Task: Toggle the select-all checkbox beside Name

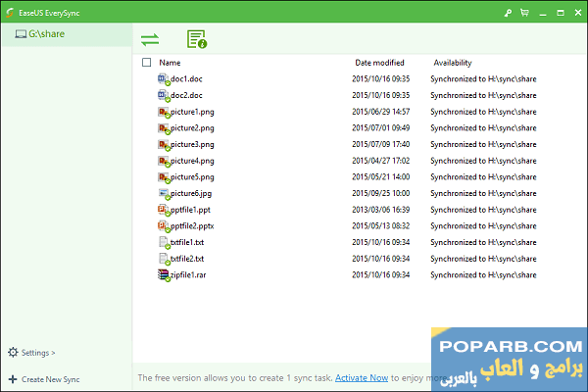Action: pos(147,62)
